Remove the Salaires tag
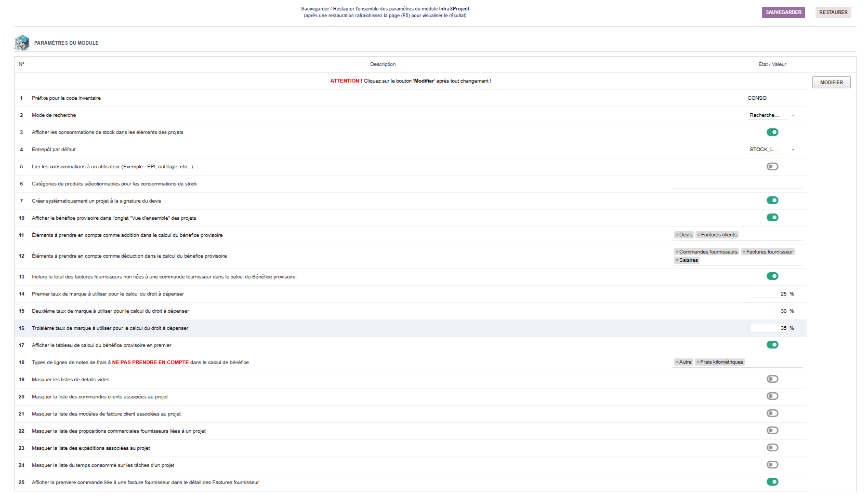Image resolution: width=868 pixels, height=495 pixels. tap(677, 260)
